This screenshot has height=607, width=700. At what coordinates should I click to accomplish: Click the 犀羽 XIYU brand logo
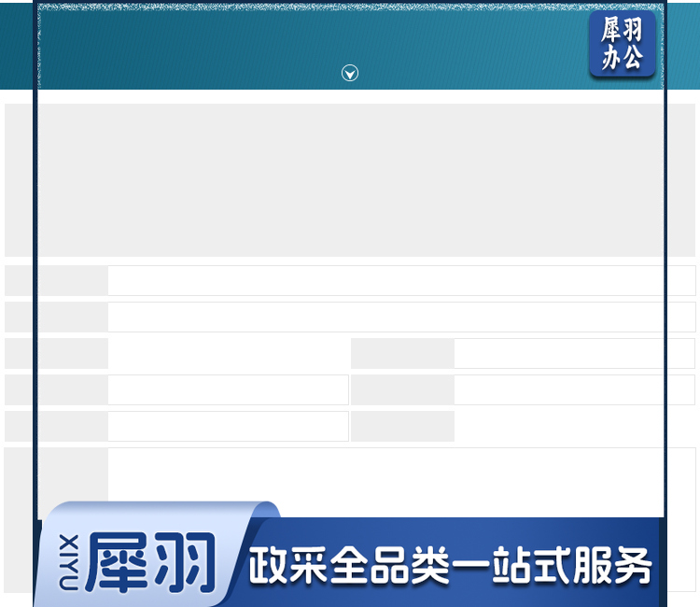(151, 562)
